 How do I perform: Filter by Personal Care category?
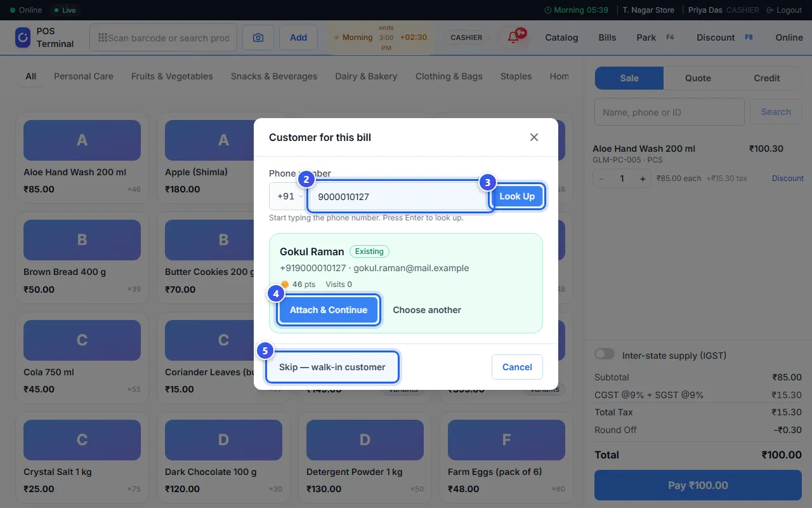[x=84, y=76]
